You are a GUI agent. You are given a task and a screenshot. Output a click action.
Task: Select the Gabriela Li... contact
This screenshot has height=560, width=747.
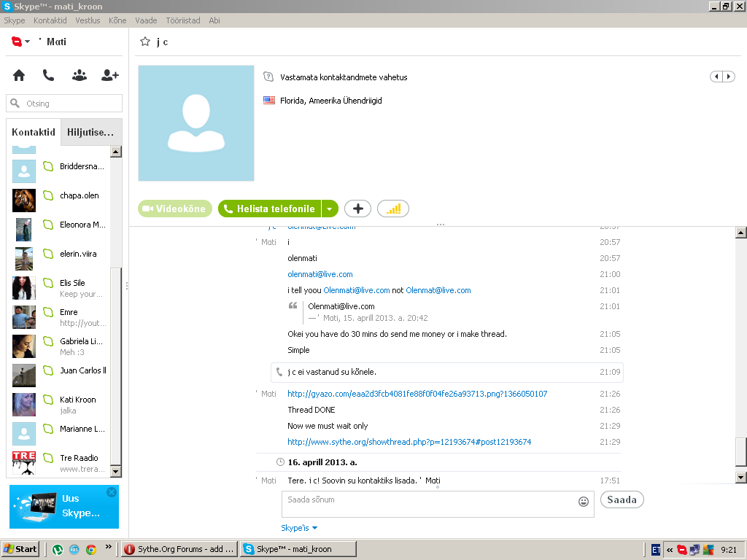pos(60,346)
